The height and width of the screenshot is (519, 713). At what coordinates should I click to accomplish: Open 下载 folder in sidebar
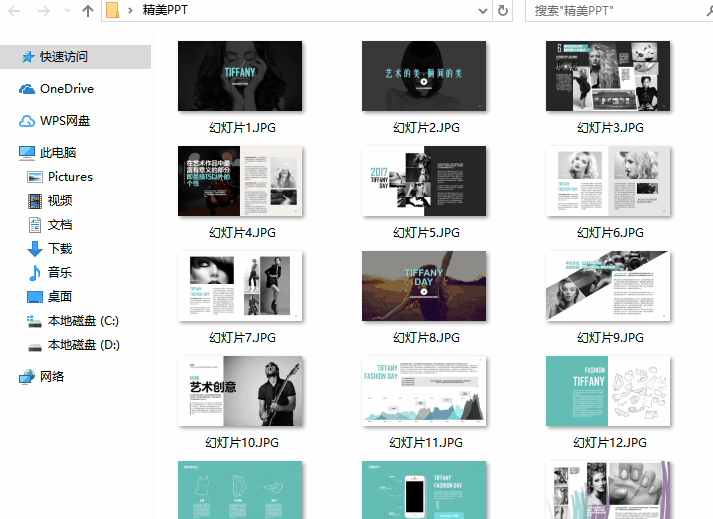60,249
